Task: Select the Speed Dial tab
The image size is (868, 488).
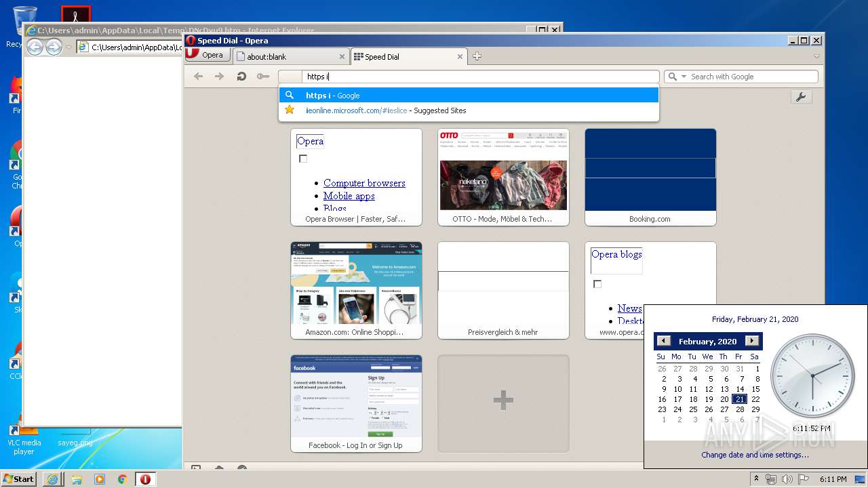Action: click(x=409, y=57)
